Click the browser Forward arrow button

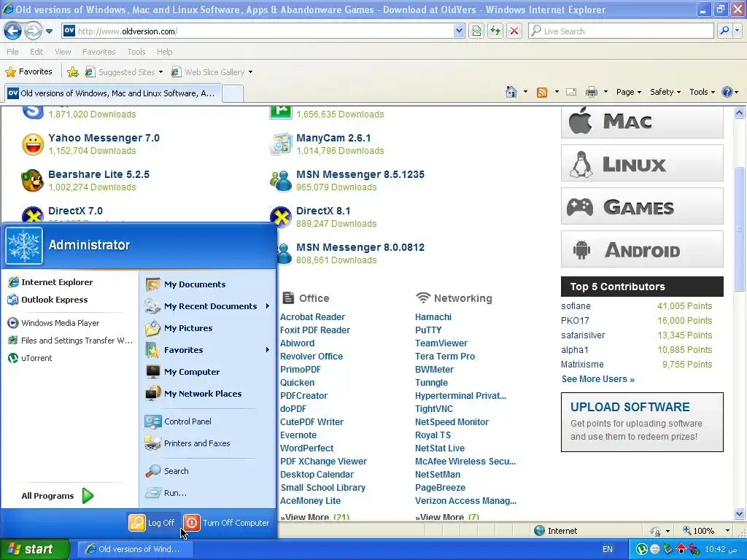pos(33,31)
